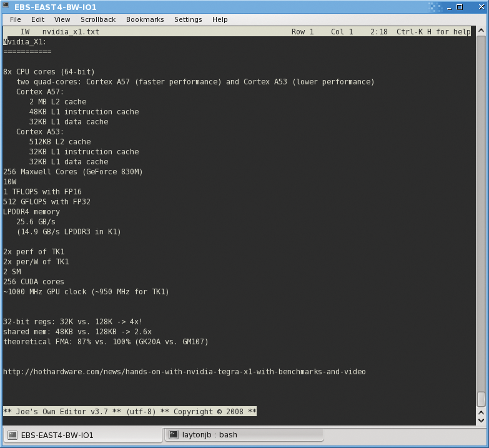489x448 pixels.
Task: Close the terminal window
Action: (x=482, y=7)
